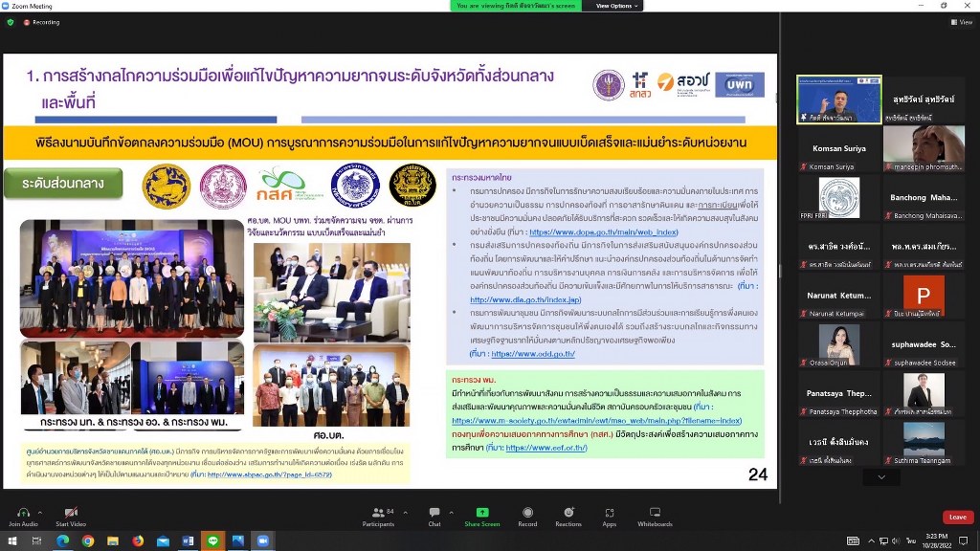Open the cdd.go.th link on slide

click(533, 354)
